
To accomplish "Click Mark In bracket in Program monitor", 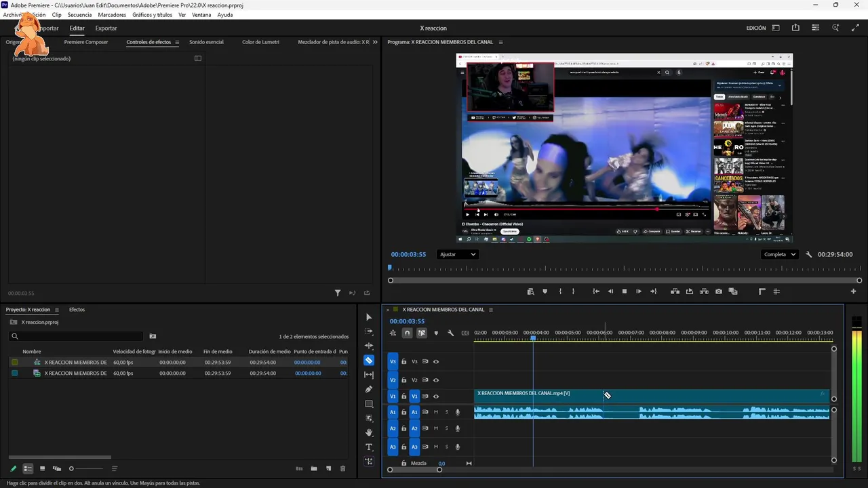I will coord(560,291).
